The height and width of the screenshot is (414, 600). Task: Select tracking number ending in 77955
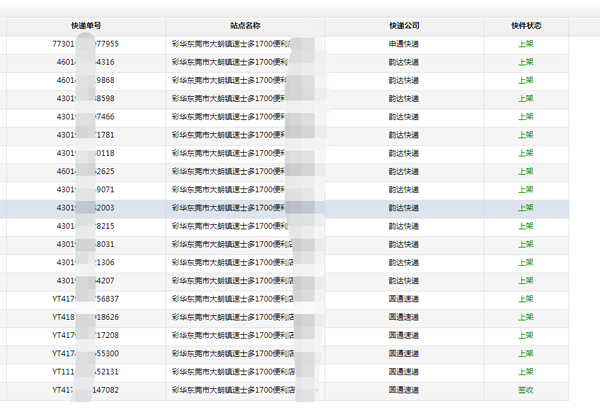86,44
